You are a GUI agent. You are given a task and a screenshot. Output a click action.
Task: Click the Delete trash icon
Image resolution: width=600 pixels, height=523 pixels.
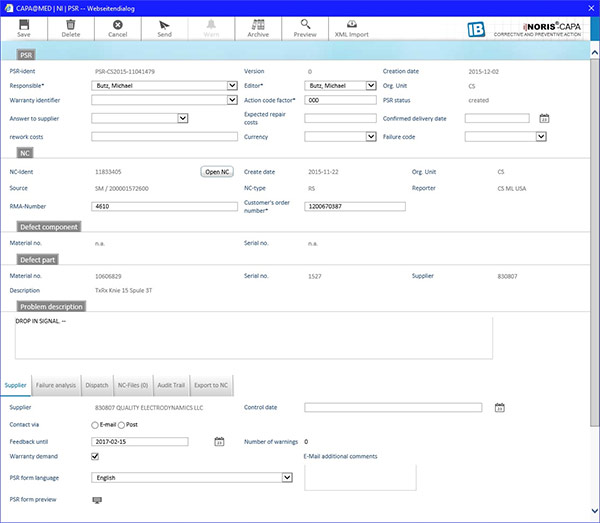71,25
